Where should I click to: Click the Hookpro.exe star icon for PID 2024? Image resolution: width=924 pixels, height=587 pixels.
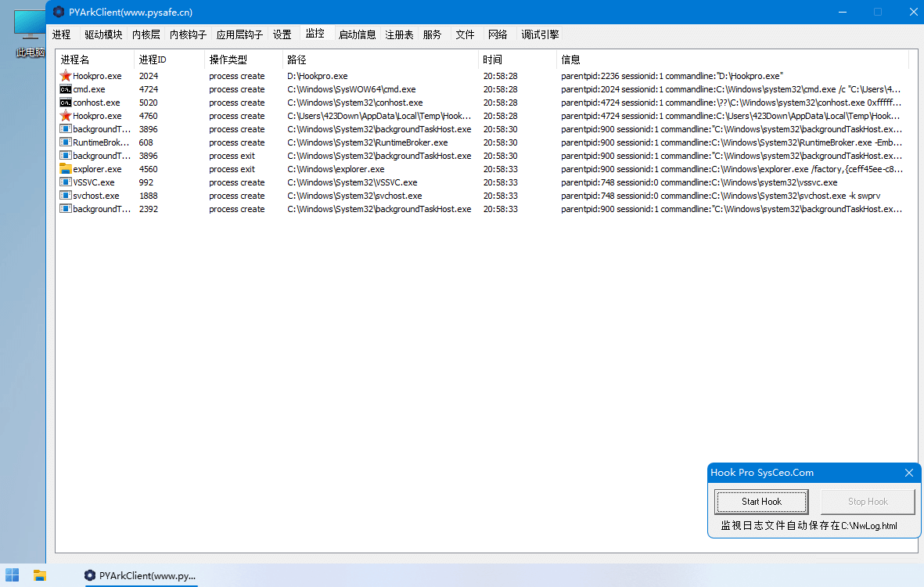66,76
